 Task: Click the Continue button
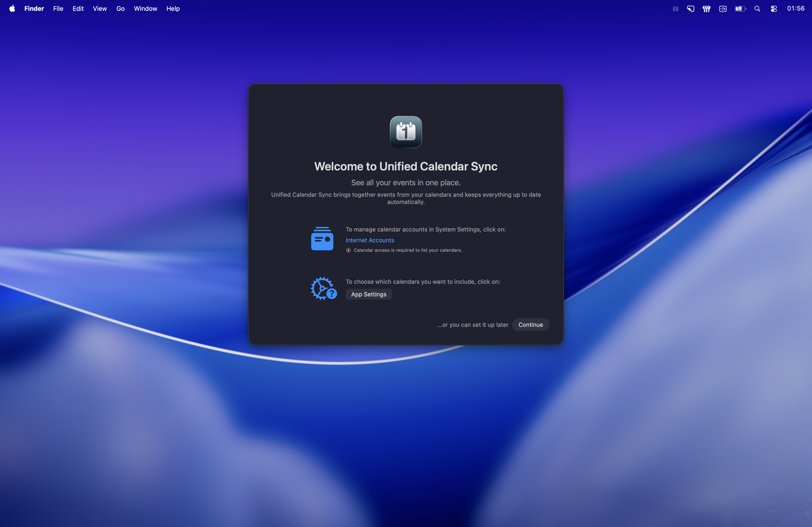tap(531, 325)
